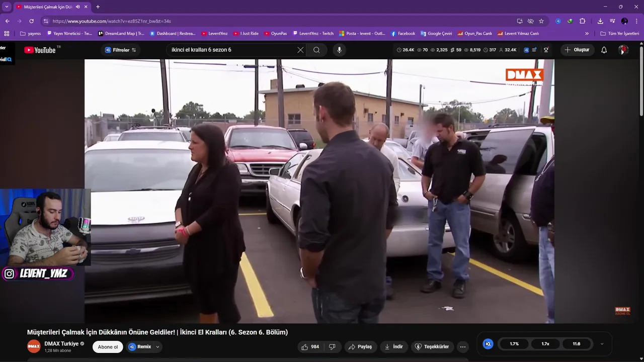Click the 11.6 vidIQ metric pill

(x=577, y=344)
